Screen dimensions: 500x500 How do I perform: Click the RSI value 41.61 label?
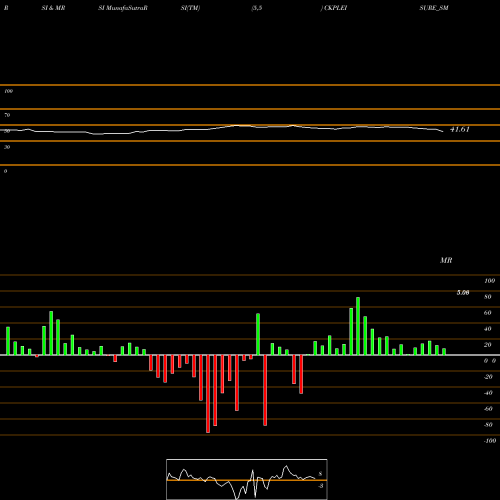[x=460, y=129]
